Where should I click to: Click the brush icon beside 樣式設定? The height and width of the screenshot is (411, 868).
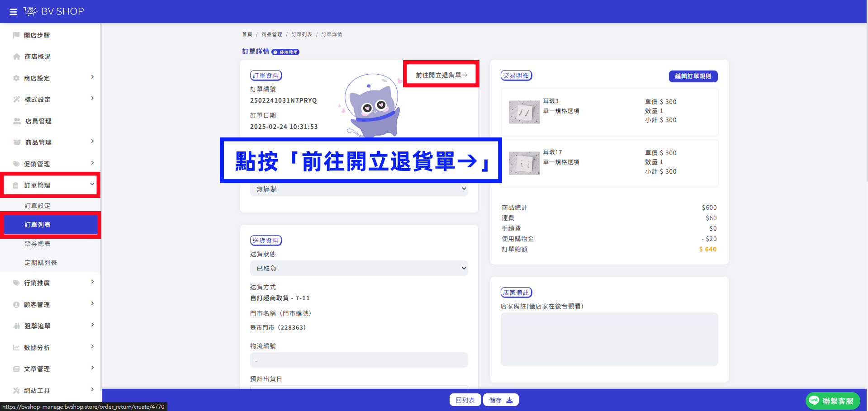(17, 99)
